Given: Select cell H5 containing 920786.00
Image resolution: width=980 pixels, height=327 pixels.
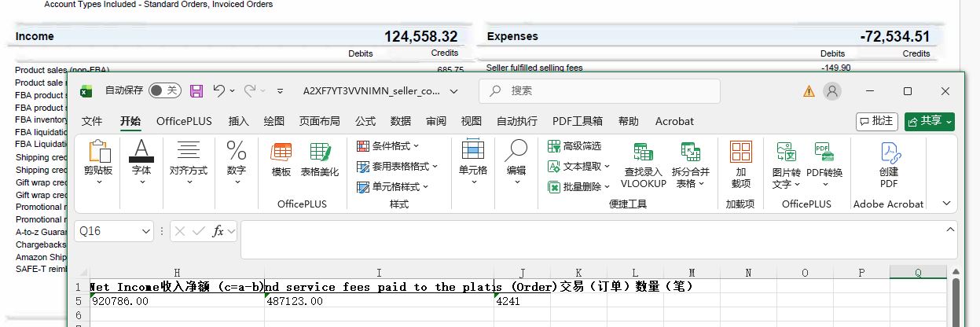Looking at the screenshot, I should pyautogui.click(x=176, y=301).
